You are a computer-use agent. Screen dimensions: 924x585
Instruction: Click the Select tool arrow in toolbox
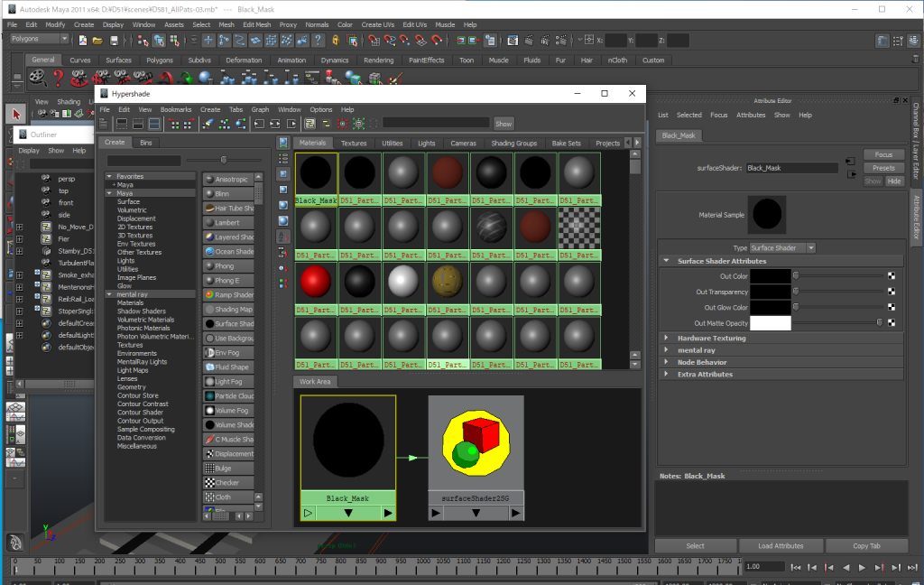point(16,115)
